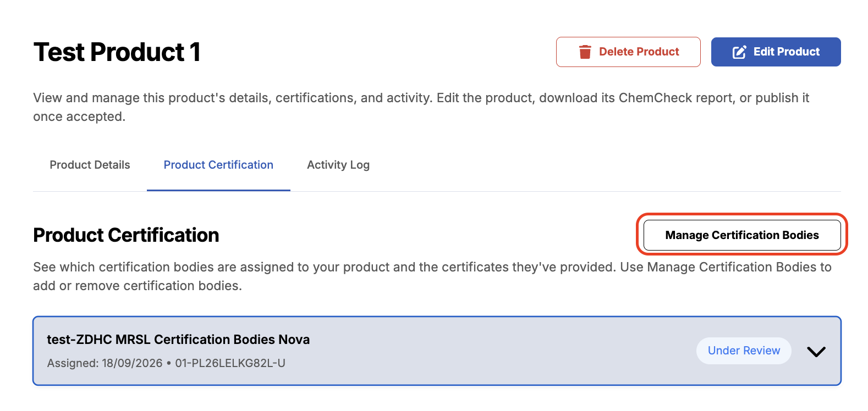This screenshot has height=411, width=868.
Task: Select the Product Certification tab
Action: [x=218, y=165]
